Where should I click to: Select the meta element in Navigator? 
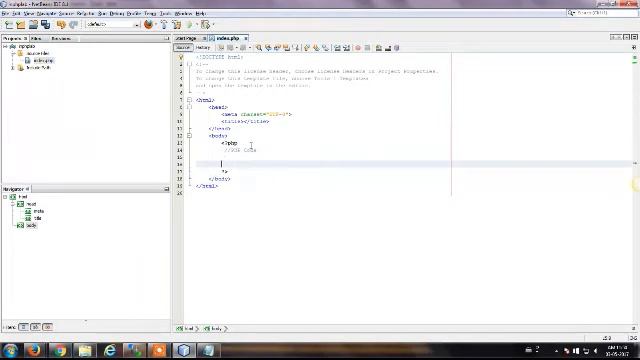pos(38,211)
